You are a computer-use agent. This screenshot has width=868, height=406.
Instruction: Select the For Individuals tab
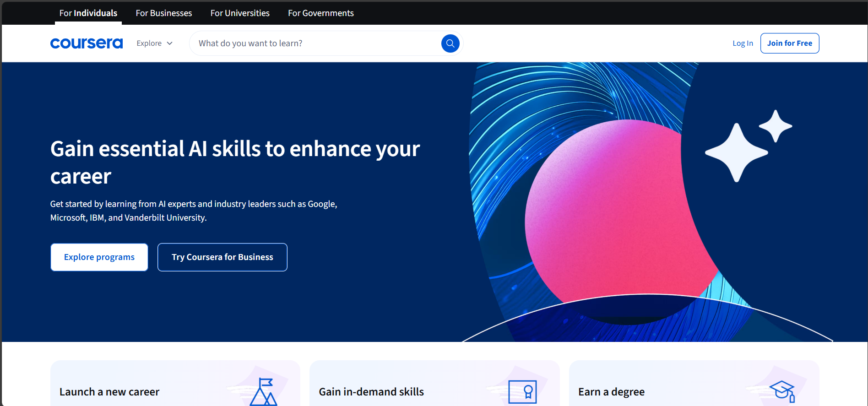[x=88, y=13]
